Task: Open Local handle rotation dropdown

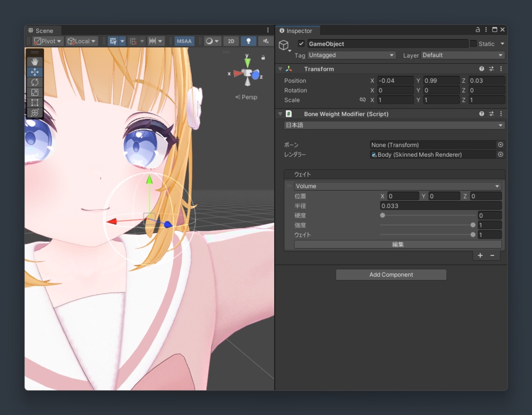Action: tap(82, 41)
